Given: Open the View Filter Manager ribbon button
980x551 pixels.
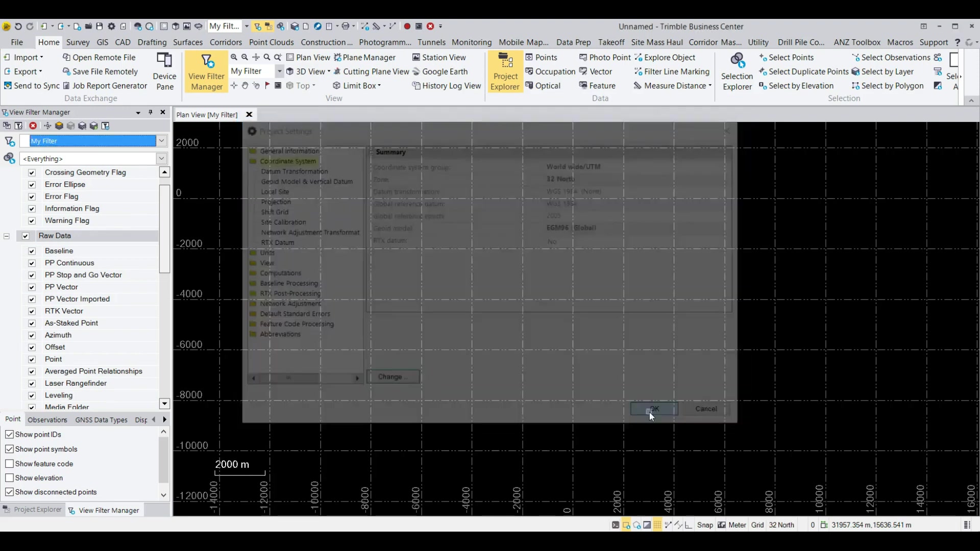Looking at the screenshot, I should 206,71.
